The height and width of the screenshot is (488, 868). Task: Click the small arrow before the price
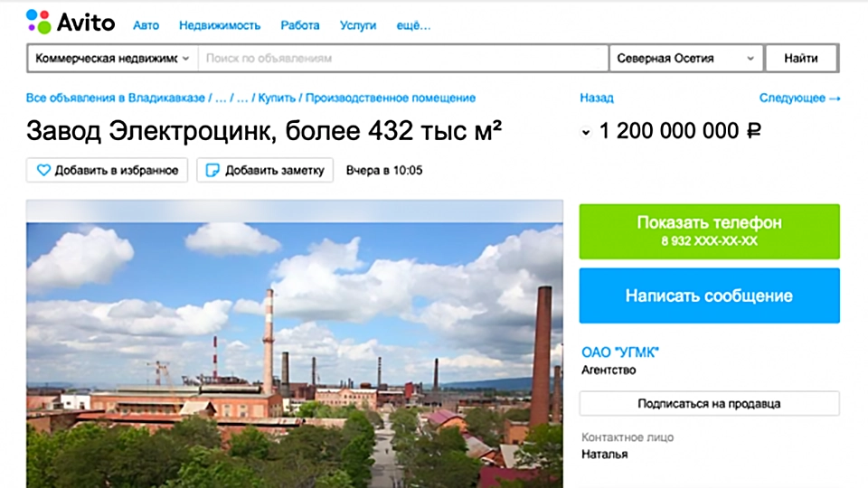point(586,133)
